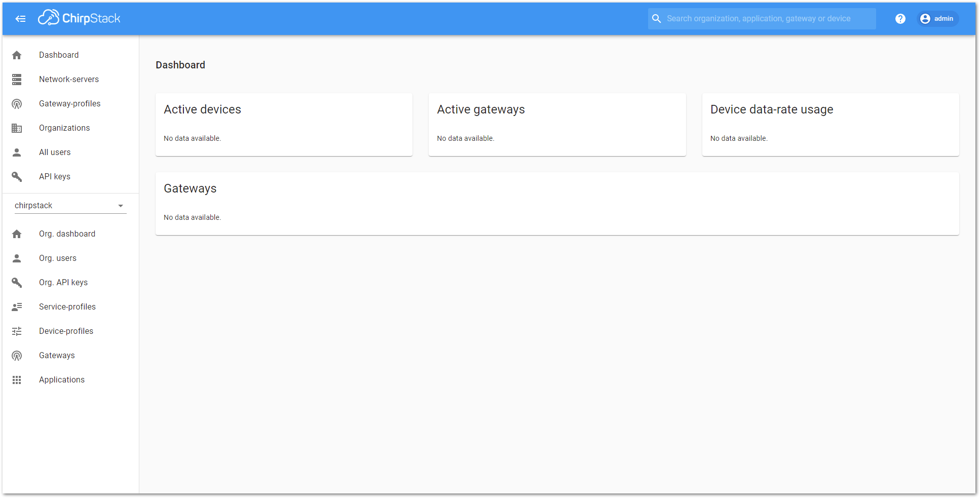Click the Network-servers icon

[x=17, y=80]
